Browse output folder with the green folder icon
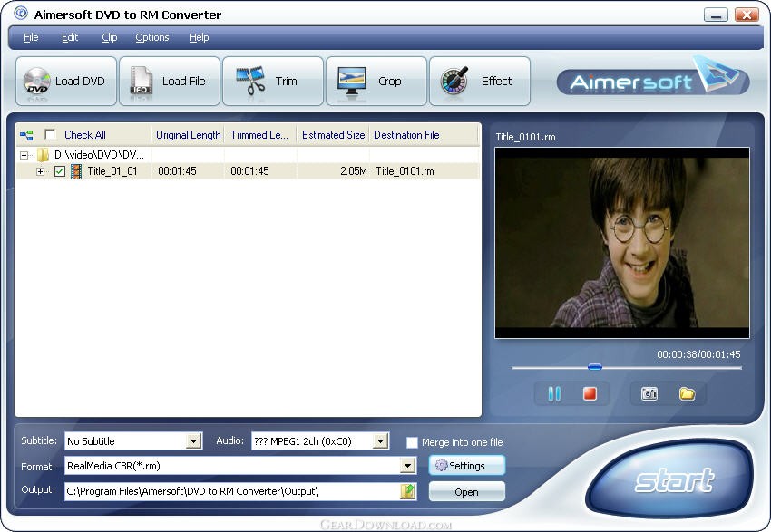The width and height of the screenshot is (771, 532). tap(408, 491)
